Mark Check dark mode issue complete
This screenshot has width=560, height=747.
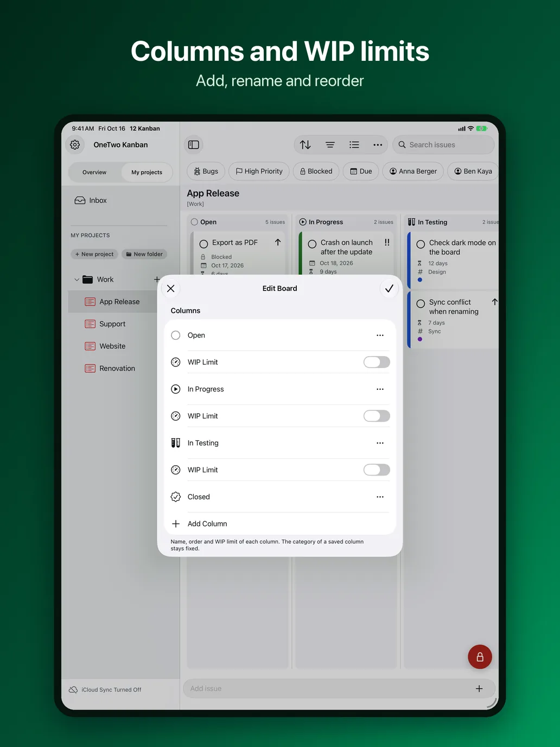coord(421,244)
